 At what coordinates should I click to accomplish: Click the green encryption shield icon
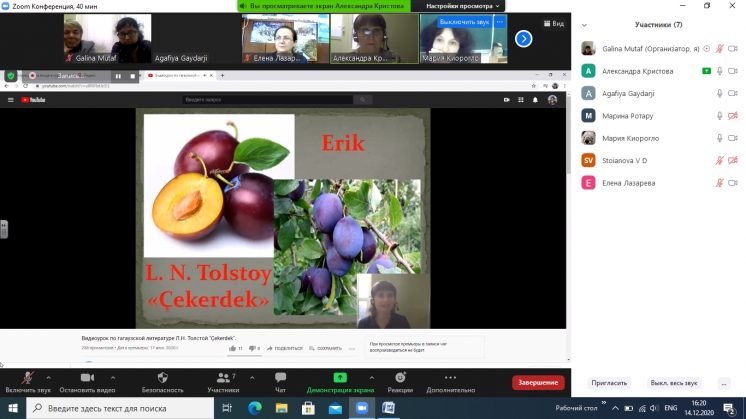coord(10,76)
